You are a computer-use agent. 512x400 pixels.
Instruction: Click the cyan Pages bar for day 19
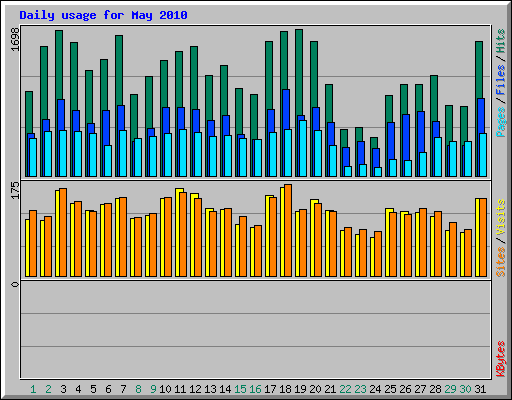(303, 148)
